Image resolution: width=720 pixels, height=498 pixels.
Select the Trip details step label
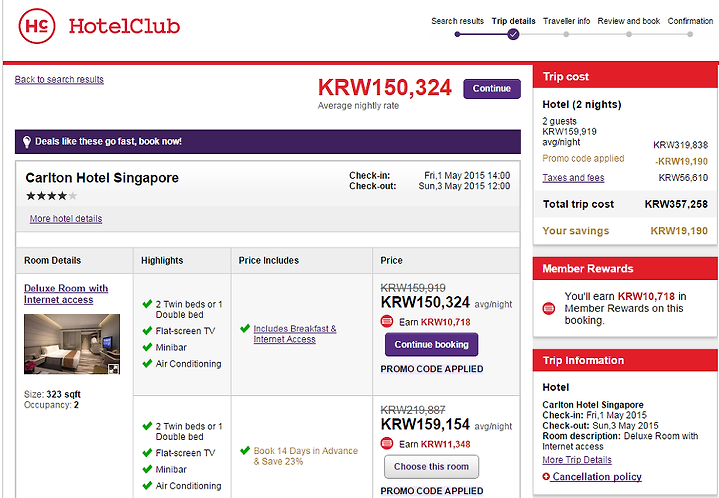[513, 21]
